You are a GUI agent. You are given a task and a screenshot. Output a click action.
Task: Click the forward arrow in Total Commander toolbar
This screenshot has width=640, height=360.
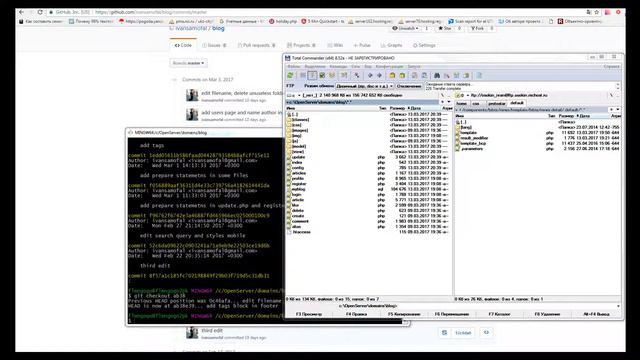tap(379, 76)
